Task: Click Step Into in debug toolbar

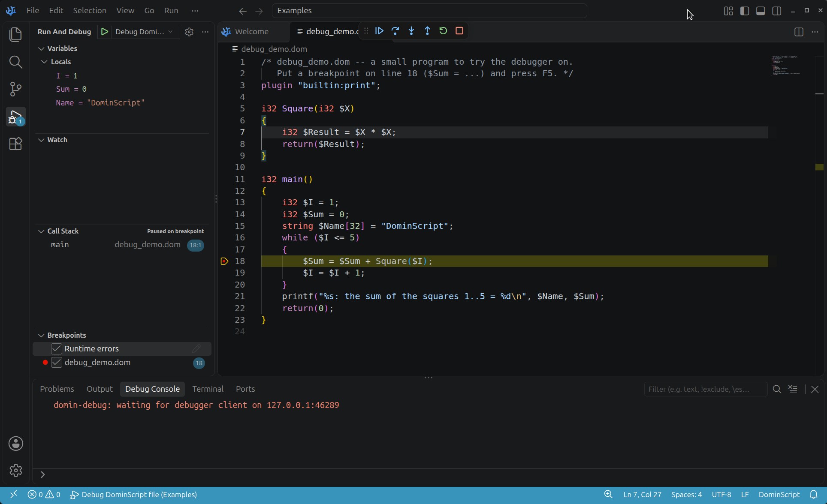Action: coord(411,31)
